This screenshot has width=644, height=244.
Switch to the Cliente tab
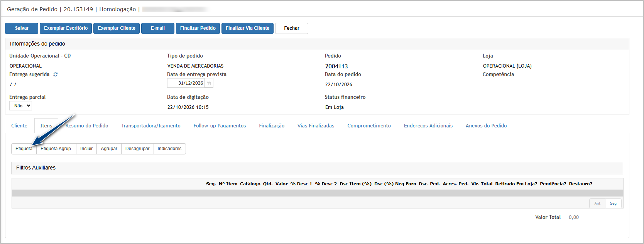click(19, 126)
